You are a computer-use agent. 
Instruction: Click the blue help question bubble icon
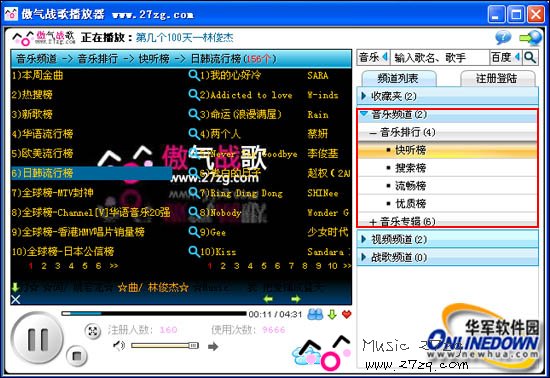tap(503, 38)
